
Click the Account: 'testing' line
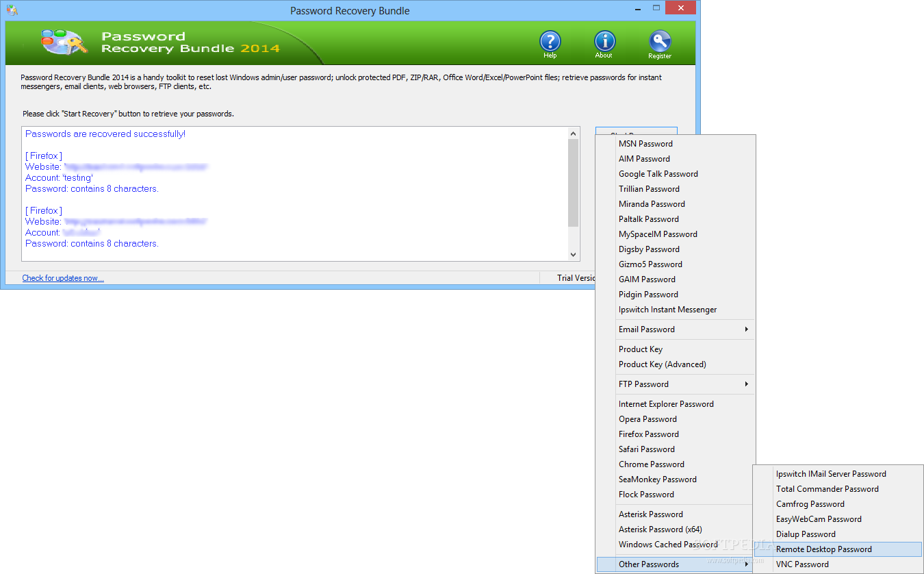point(59,177)
